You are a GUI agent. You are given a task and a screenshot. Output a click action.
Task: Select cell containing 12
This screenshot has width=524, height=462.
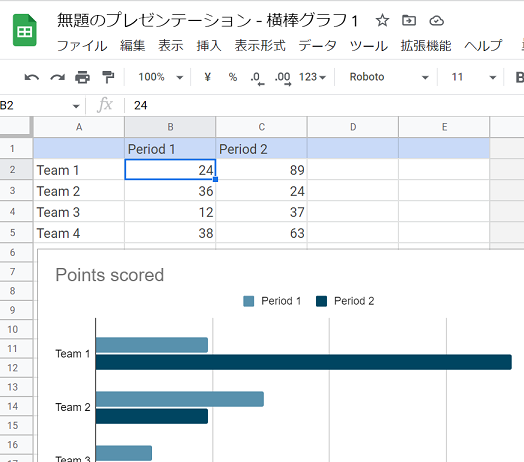(x=170, y=212)
